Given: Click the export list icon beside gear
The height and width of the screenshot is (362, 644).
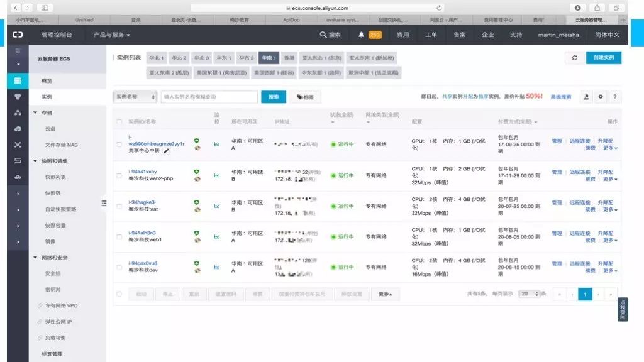Looking at the screenshot, I should 586,97.
